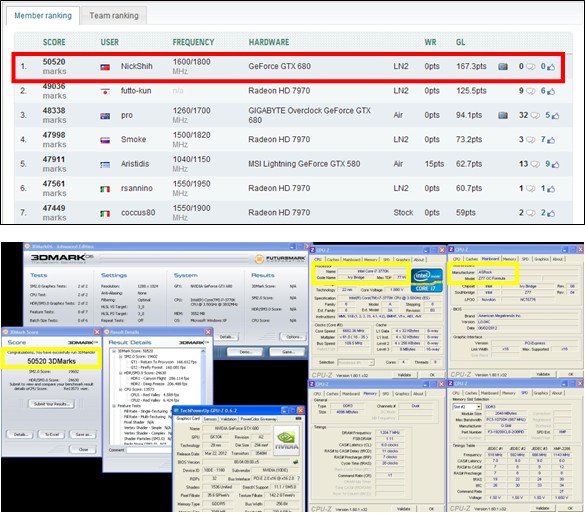Click the 50520 3DMarks score text
Viewport: 585px width, 514px height.
click(51, 361)
